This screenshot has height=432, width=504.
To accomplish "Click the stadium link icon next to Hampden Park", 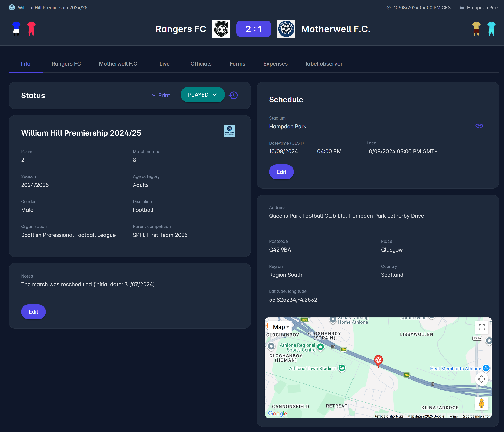I will (x=479, y=126).
